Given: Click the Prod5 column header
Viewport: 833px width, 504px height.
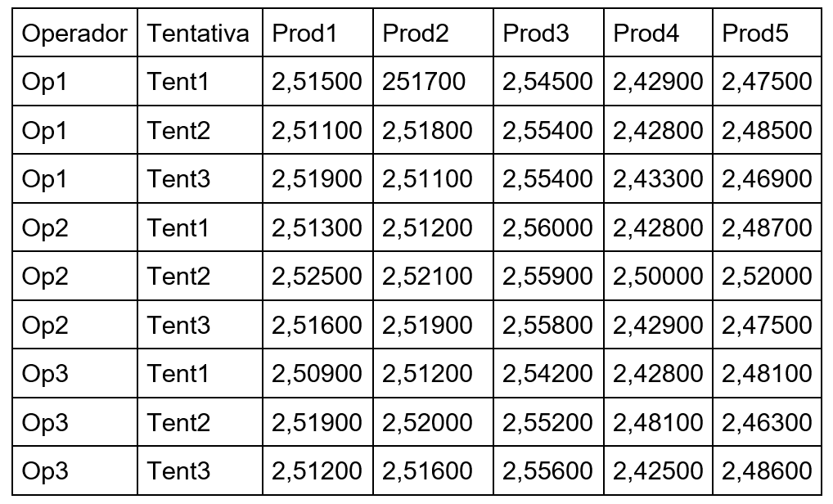Looking at the screenshot, I should tap(767, 33).
